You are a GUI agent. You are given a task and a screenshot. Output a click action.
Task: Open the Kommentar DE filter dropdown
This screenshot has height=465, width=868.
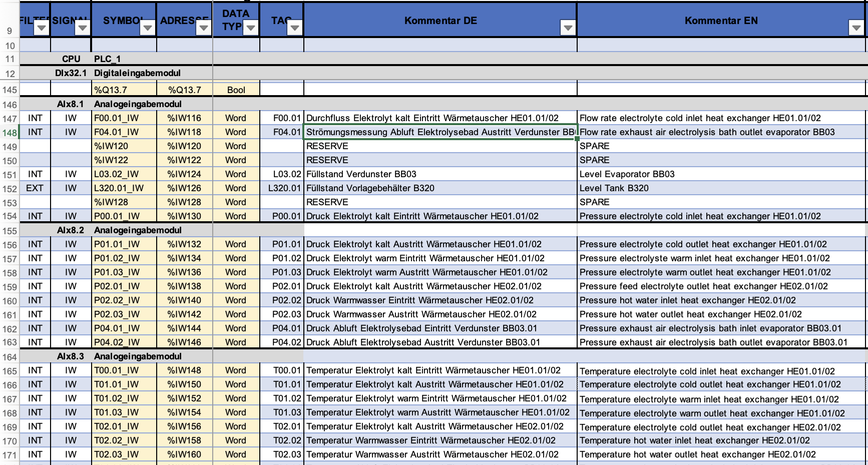pos(568,28)
